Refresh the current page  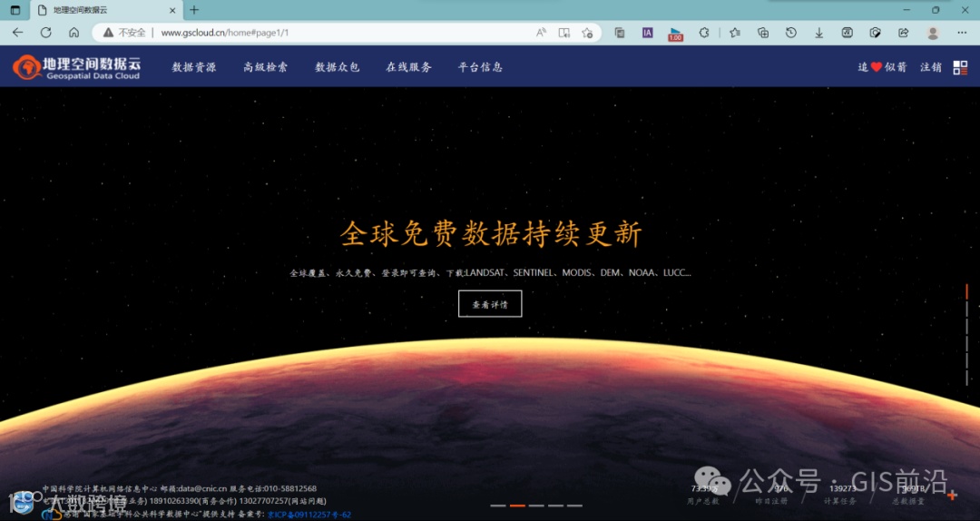tap(45, 33)
